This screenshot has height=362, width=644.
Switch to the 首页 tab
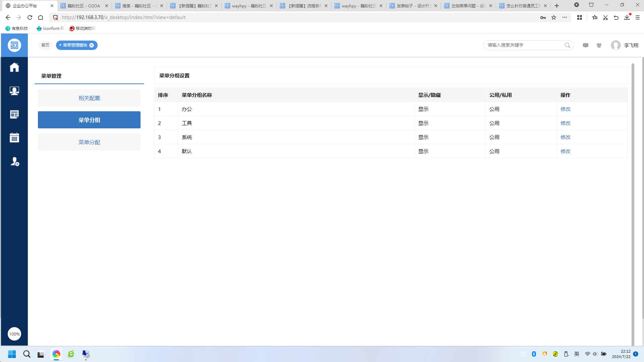click(45, 45)
